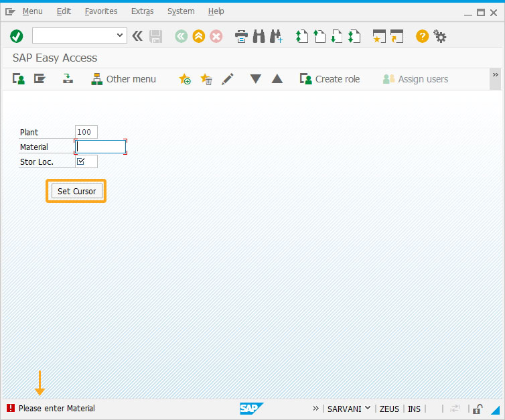The height and width of the screenshot is (420, 505).
Task: Click the Change Favorites pencil icon
Action: tap(227, 79)
